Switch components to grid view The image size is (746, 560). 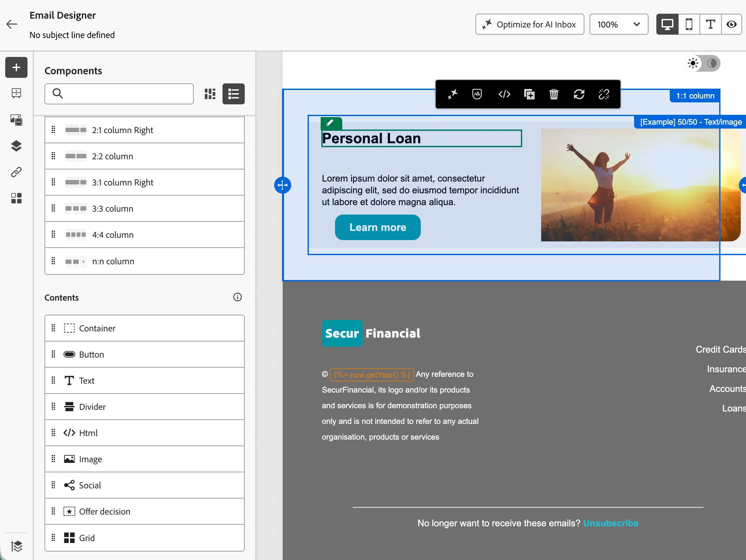tap(210, 94)
